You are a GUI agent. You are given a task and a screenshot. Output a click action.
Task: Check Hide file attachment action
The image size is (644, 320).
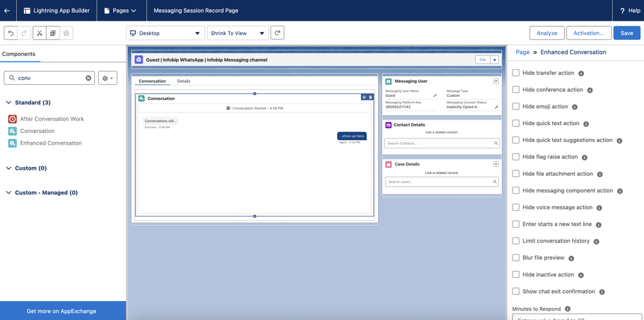[x=516, y=174]
